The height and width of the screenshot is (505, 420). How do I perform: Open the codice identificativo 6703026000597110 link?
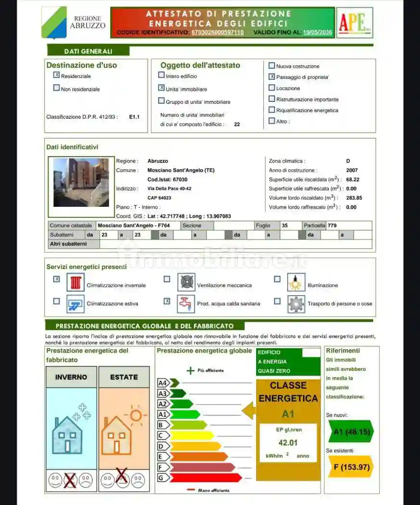pyautogui.click(x=218, y=32)
